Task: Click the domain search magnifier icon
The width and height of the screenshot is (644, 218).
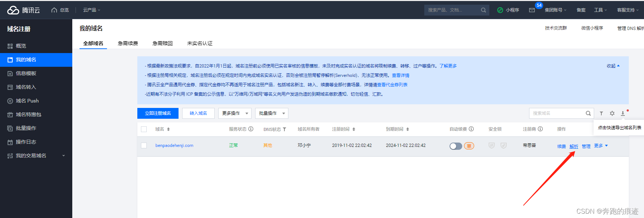Action: click(588, 113)
